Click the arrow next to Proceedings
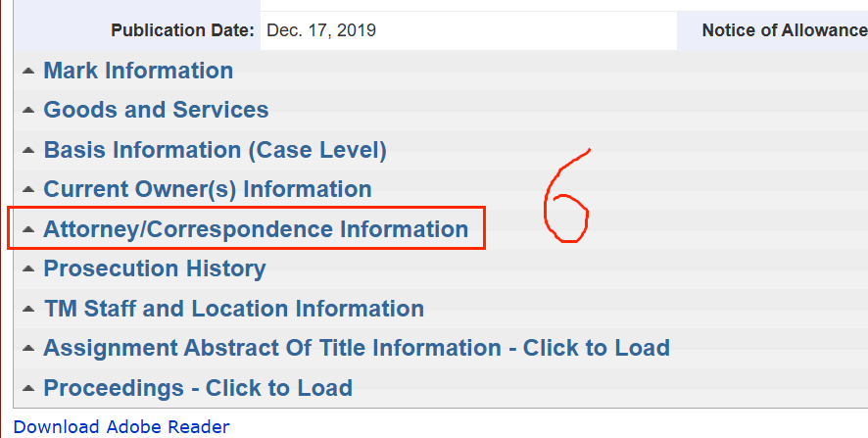Image resolution: width=868 pixels, height=438 pixels. coord(28,388)
